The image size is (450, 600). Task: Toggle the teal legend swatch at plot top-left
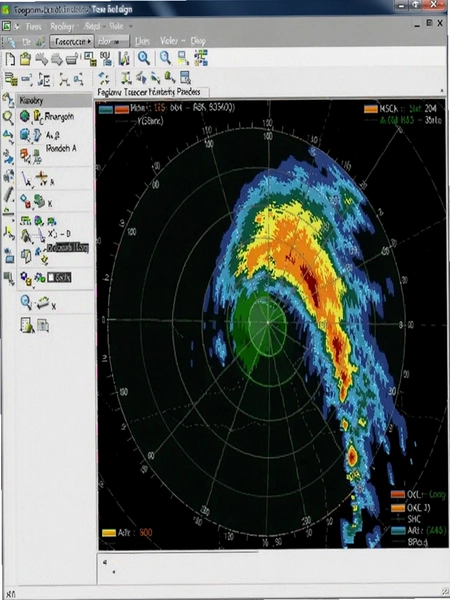[x=106, y=109]
